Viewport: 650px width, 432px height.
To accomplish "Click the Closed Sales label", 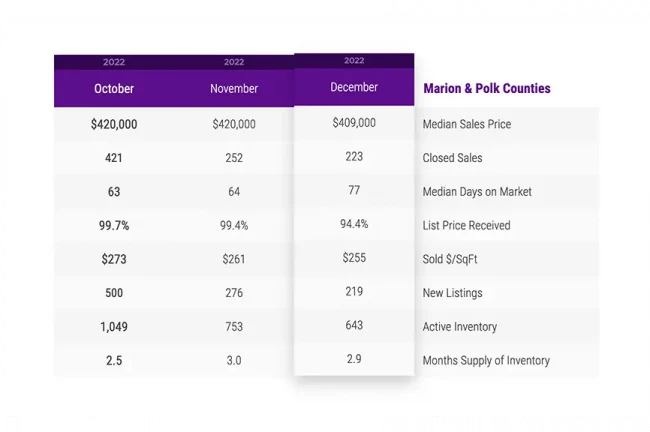I will 452,158.
